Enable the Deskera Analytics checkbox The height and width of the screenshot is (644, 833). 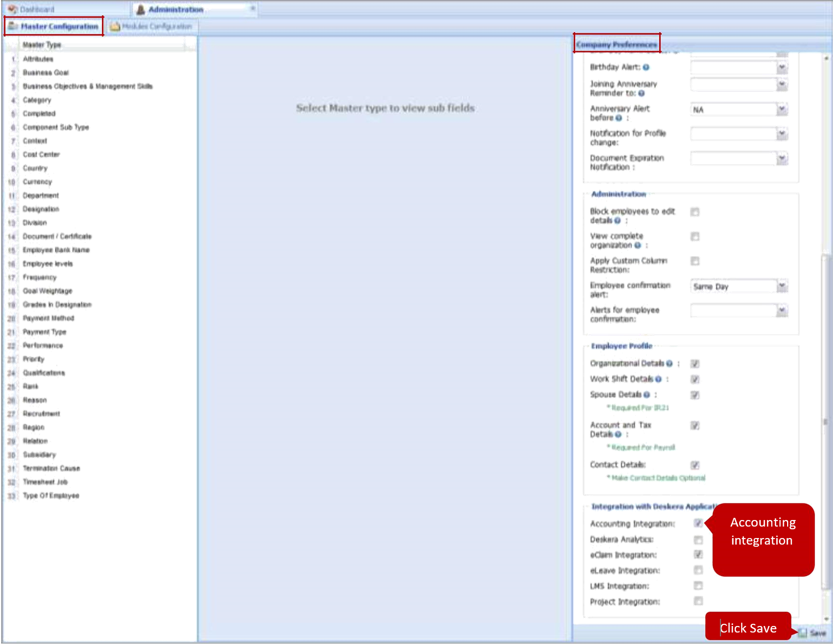pos(698,540)
